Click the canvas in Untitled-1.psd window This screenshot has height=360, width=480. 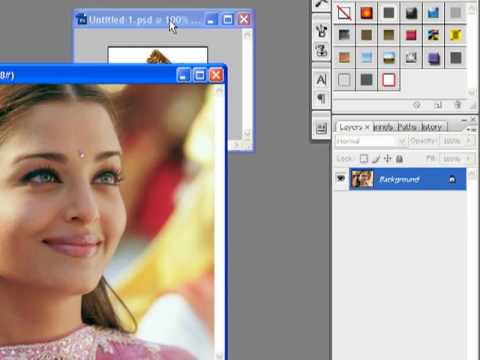158,55
